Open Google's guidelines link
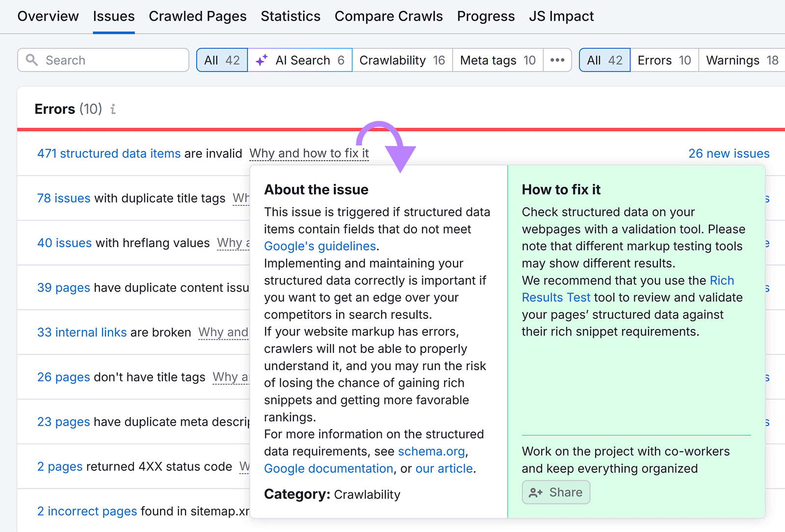The width and height of the screenshot is (785, 532). click(x=319, y=246)
